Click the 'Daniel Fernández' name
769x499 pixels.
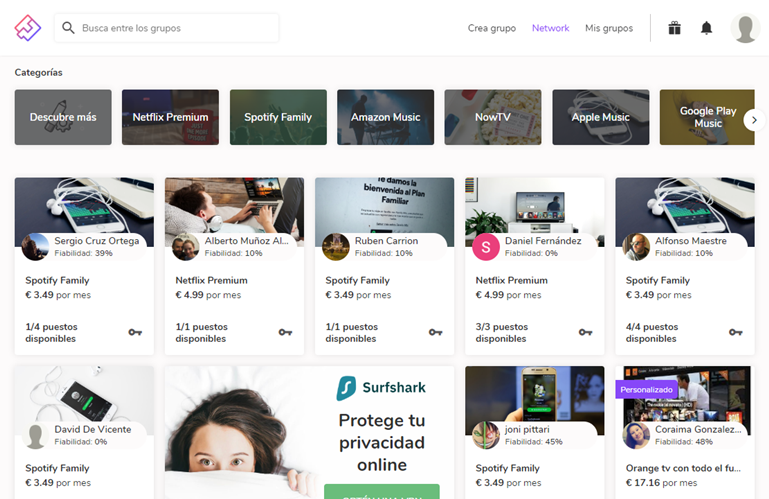(x=543, y=241)
